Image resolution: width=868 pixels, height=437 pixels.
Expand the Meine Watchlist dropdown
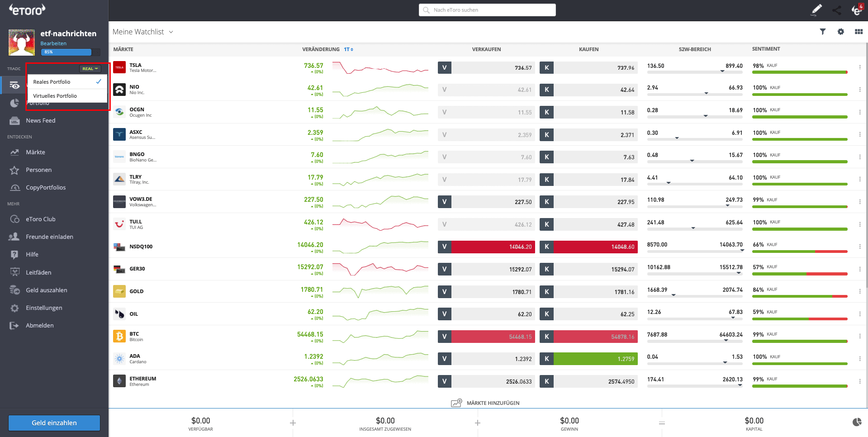point(143,32)
